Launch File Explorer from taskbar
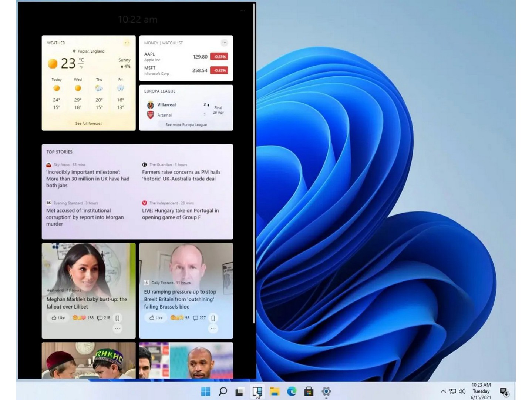 coord(275,391)
